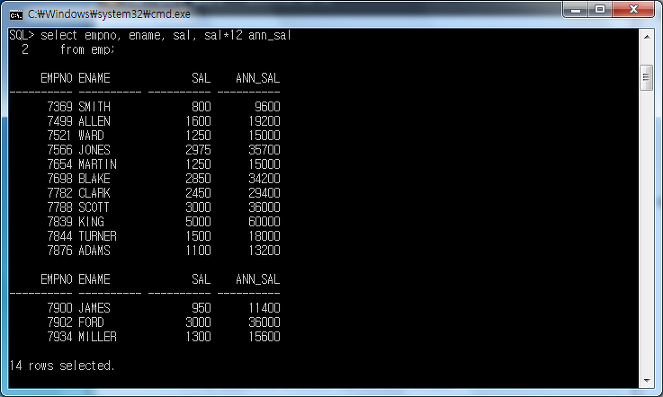Click the name JAMES
The image size is (663, 397).
pyautogui.click(x=94, y=308)
